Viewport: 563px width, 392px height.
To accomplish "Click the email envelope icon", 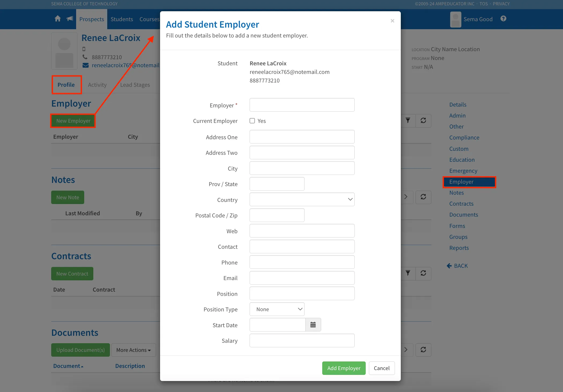I will tap(86, 65).
